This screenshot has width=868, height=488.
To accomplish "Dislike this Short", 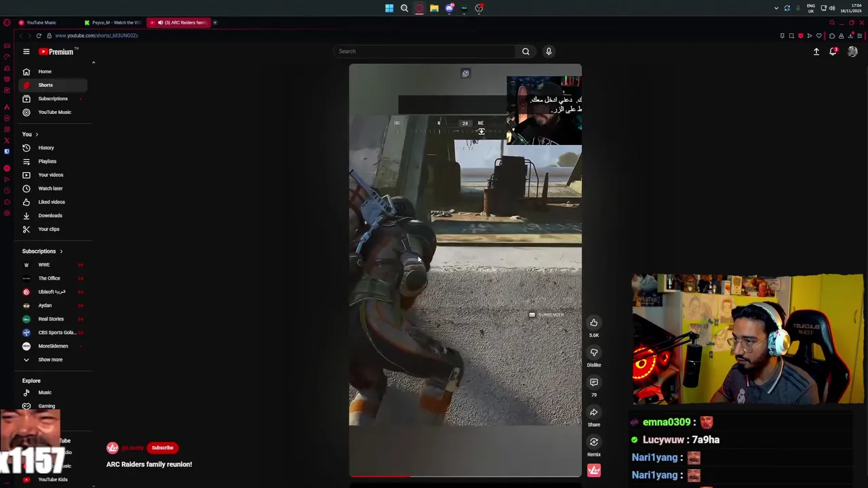I will point(594,352).
